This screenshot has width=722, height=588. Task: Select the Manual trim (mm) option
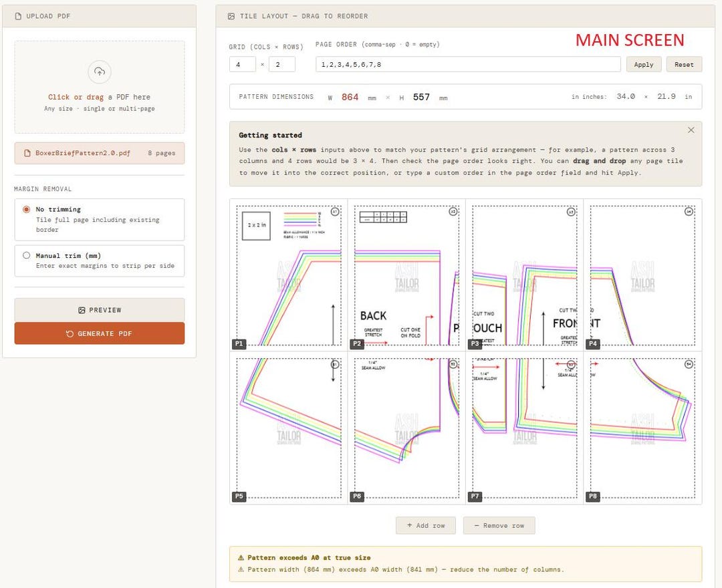(100, 261)
